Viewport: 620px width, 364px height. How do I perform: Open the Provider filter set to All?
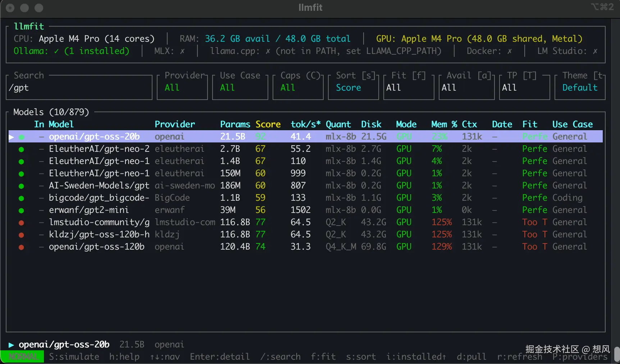click(x=182, y=87)
